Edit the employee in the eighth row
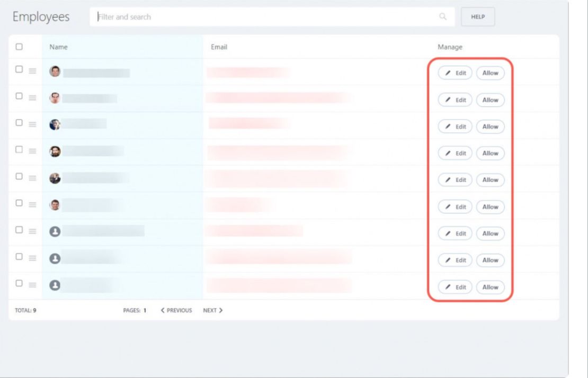 455,260
